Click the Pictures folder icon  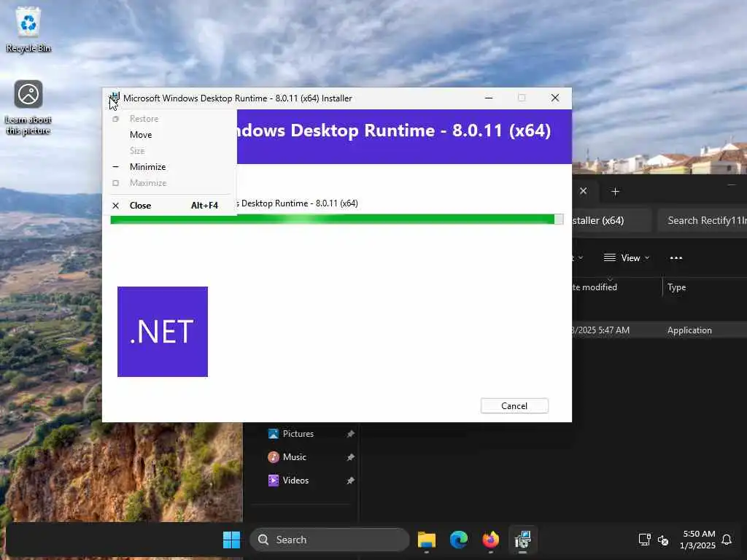[273, 434]
